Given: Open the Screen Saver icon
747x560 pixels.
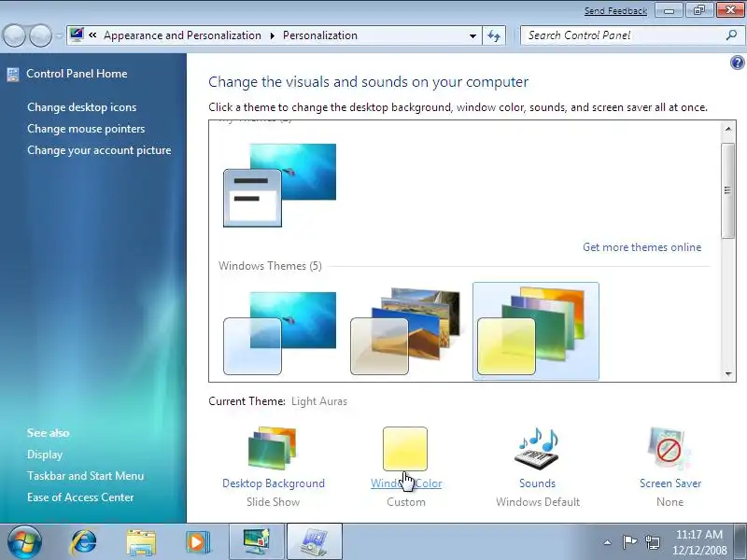Looking at the screenshot, I should [669, 448].
